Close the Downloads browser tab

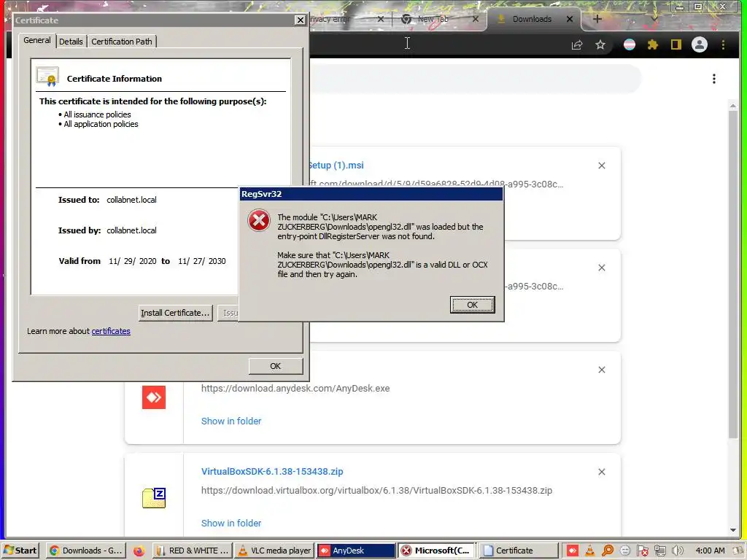click(x=570, y=19)
